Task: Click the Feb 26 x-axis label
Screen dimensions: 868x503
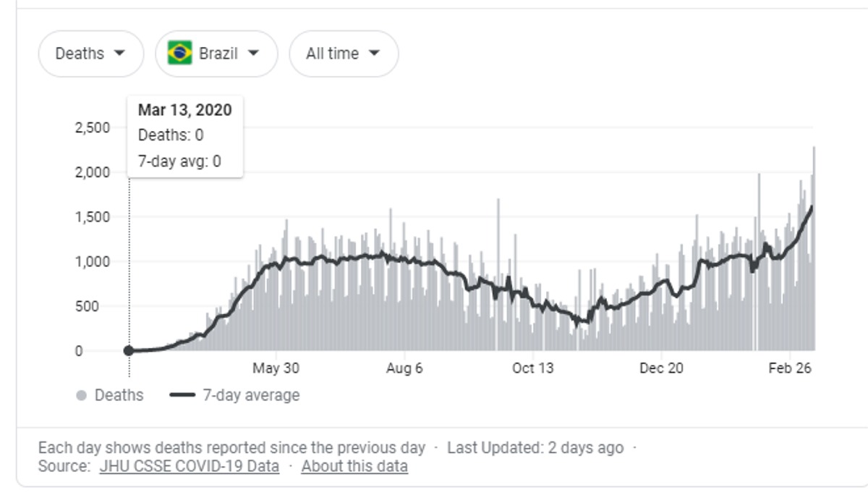Action: (x=790, y=368)
